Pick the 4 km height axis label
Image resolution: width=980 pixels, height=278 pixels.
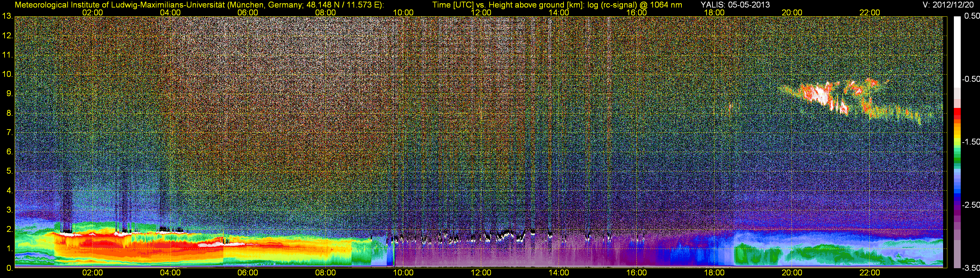(9, 191)
